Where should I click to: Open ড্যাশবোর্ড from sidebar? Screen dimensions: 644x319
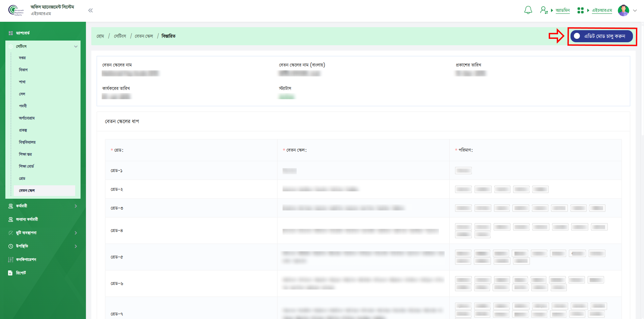coord(23,33)
